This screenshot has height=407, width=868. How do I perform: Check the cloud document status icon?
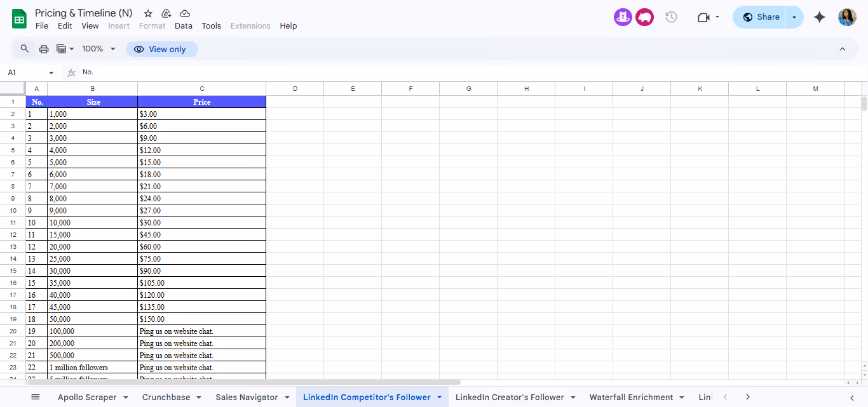[x=185, y=13]
